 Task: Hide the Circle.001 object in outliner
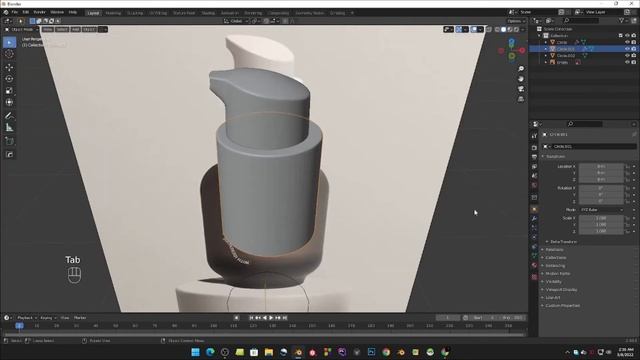point(627,49)
